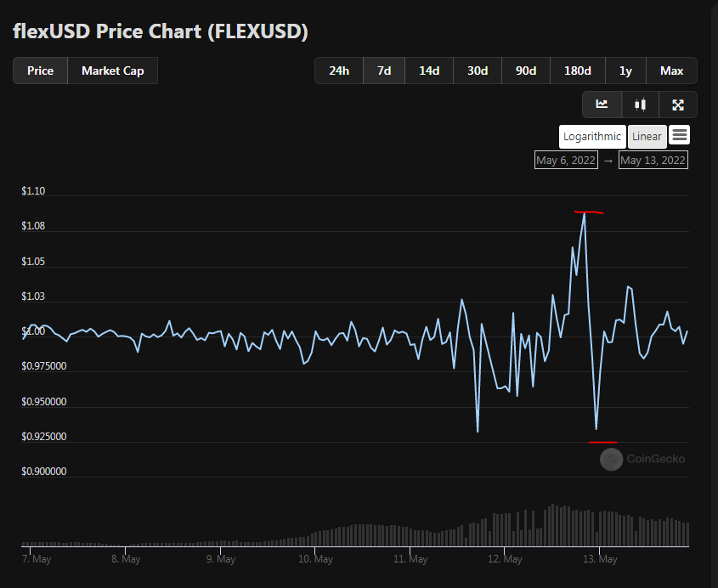This screenshot has width=718, height=588.
Task: Choose the 180d time range
Action: coord(578,71)
